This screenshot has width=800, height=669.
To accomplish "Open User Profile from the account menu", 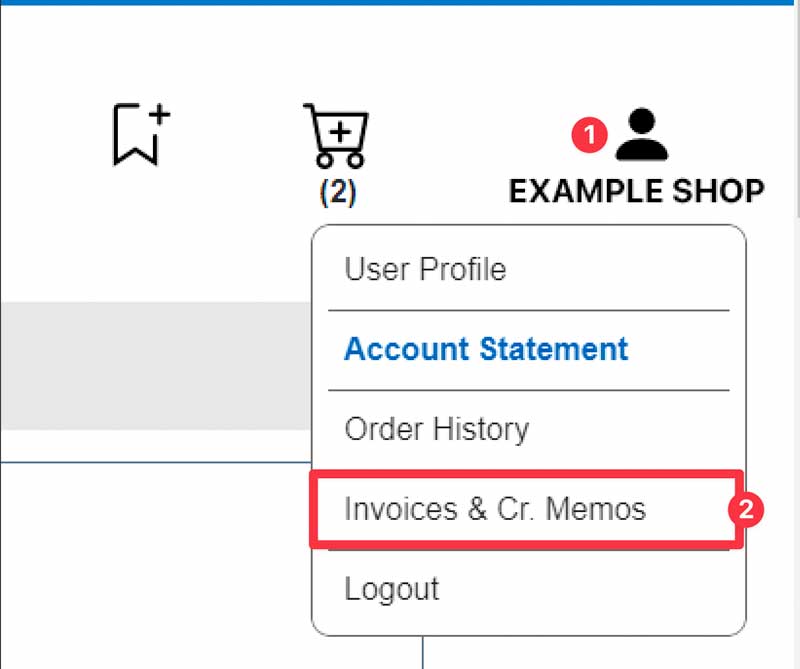I will (425, 269).
